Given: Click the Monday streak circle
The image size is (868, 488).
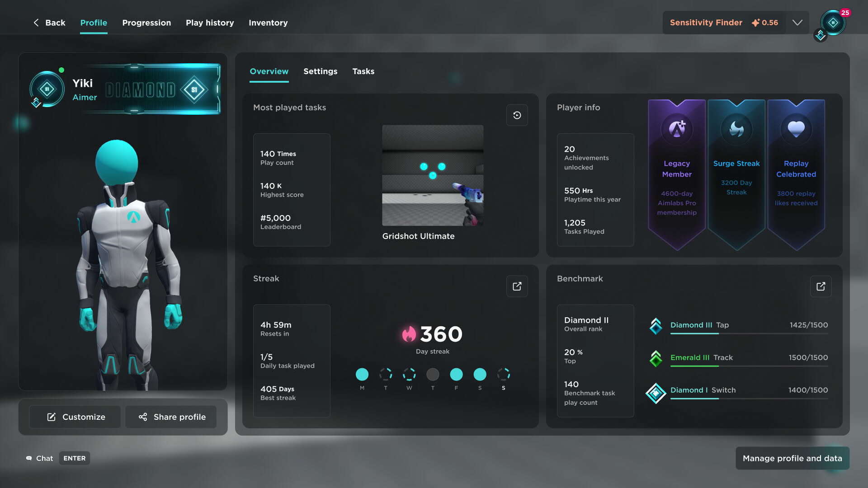Looking at the screenshot, I should (362, 374).
